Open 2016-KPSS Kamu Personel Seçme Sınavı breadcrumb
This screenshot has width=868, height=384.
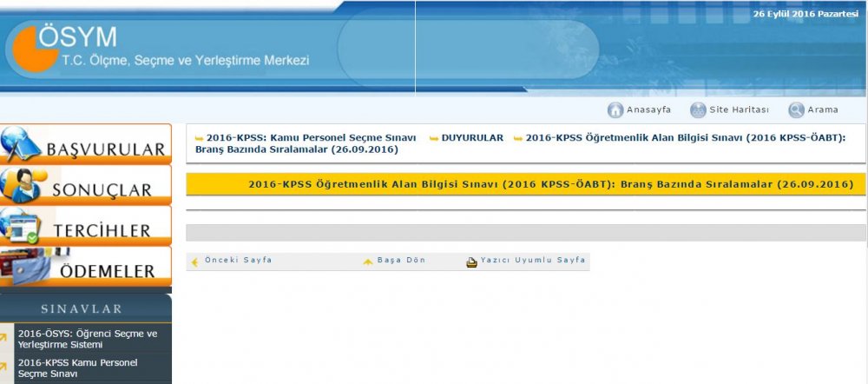[x=311, y=138]
